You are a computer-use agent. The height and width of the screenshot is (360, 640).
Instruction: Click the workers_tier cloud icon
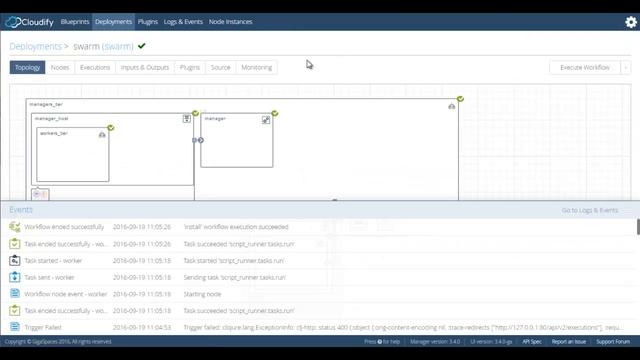click(x=102, y=135)
